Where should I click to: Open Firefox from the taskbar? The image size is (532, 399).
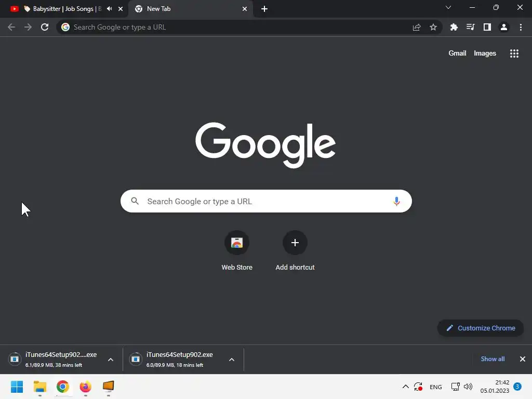86,387
